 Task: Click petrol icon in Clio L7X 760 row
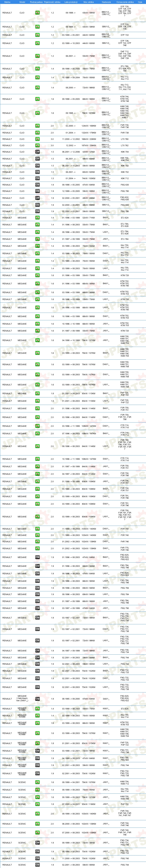[x=37, y=139]
